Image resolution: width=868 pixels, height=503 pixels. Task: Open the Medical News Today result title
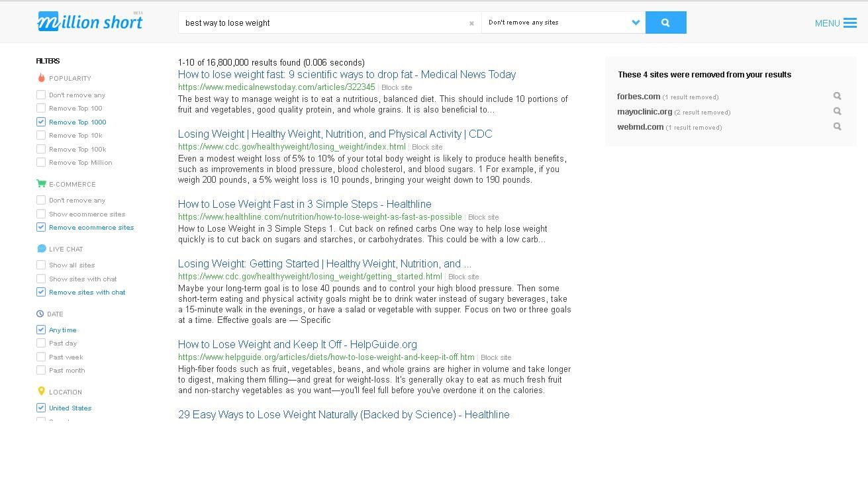tap(347, 75)
